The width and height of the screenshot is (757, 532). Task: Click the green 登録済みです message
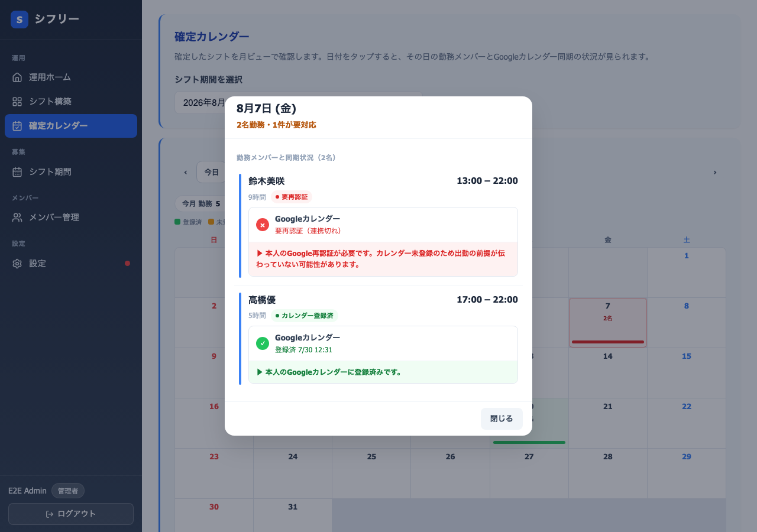click(383, 372)
